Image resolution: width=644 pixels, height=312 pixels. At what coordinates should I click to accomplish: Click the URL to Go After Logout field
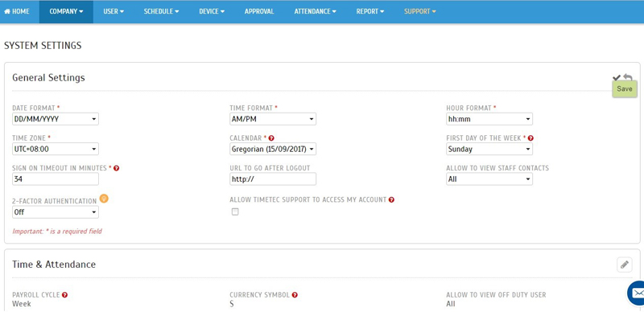coord(273,179)
